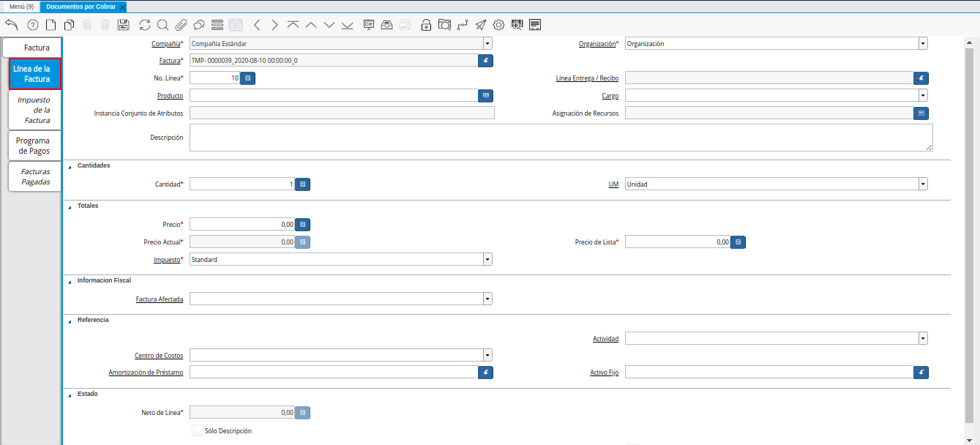Image resolution: width=980 pixels, height=445 pixels.
Task: Click the Descripción text area
Action: 561,138
